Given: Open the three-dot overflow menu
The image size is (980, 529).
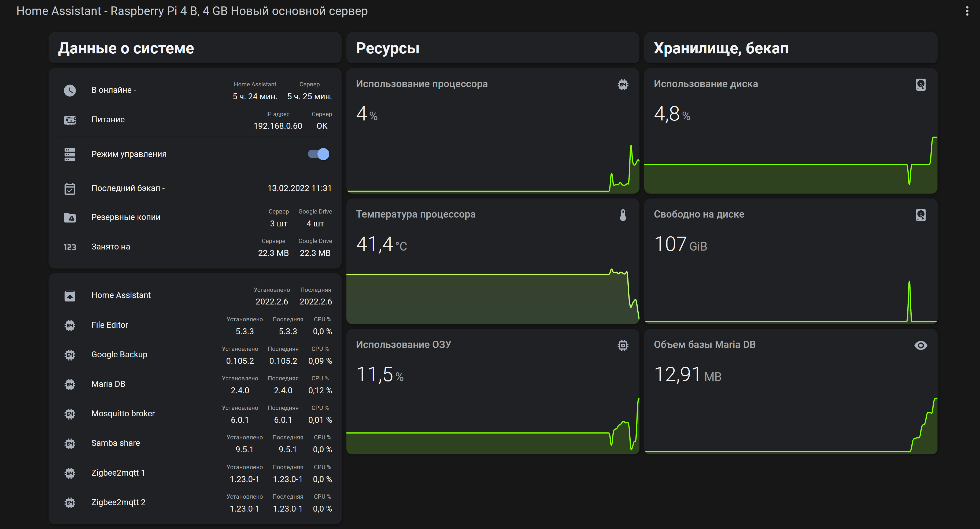Looking at the screenshot, I should coord(967,11).
